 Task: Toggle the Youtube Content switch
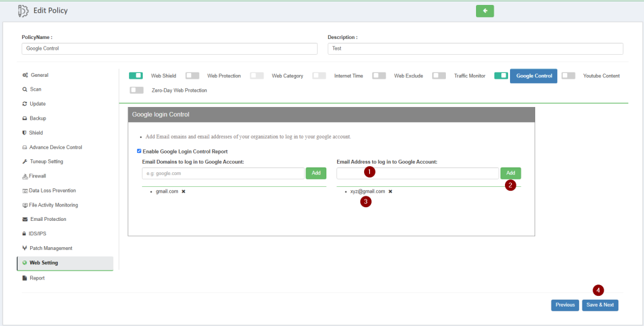pos(568,76)
